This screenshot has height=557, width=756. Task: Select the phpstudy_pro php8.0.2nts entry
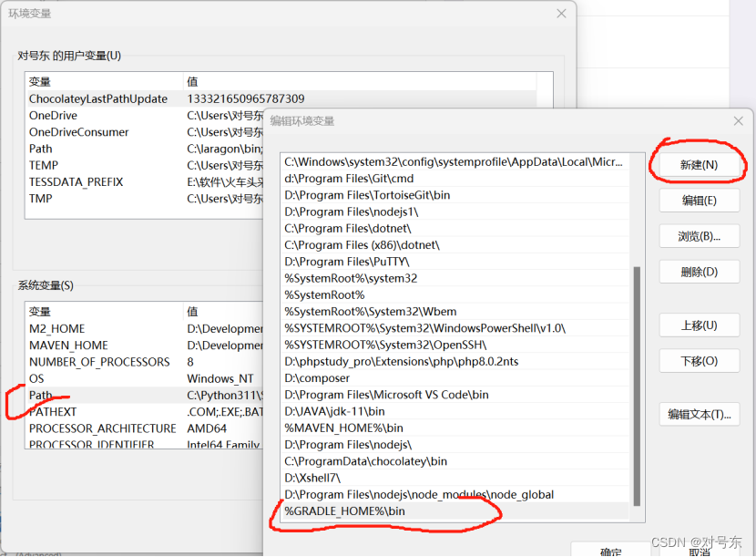455,362
